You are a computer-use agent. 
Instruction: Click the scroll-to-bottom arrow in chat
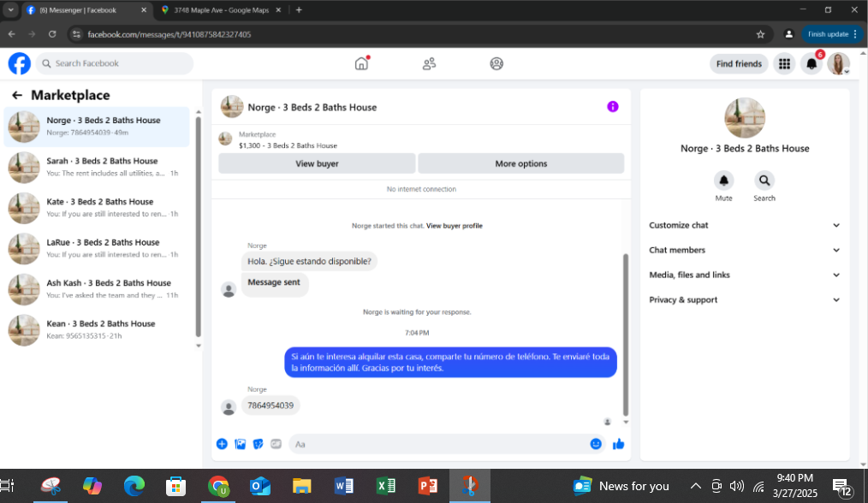tap(626, 423)
